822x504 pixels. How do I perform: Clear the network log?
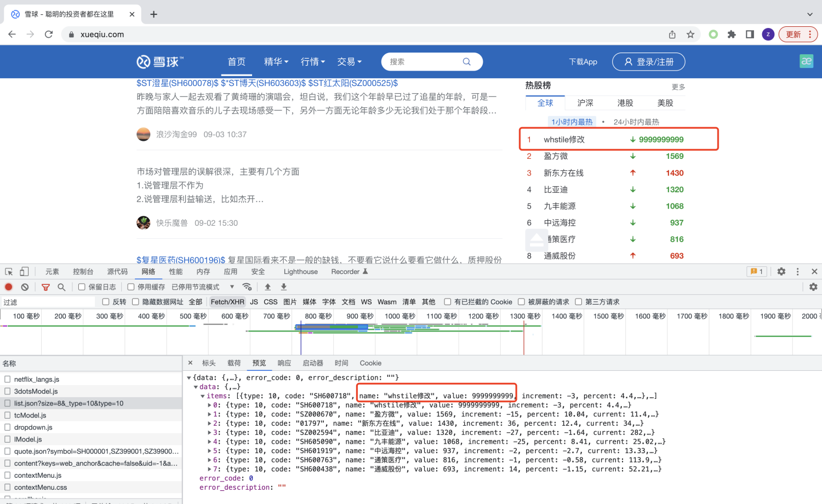tap(25, 287)
